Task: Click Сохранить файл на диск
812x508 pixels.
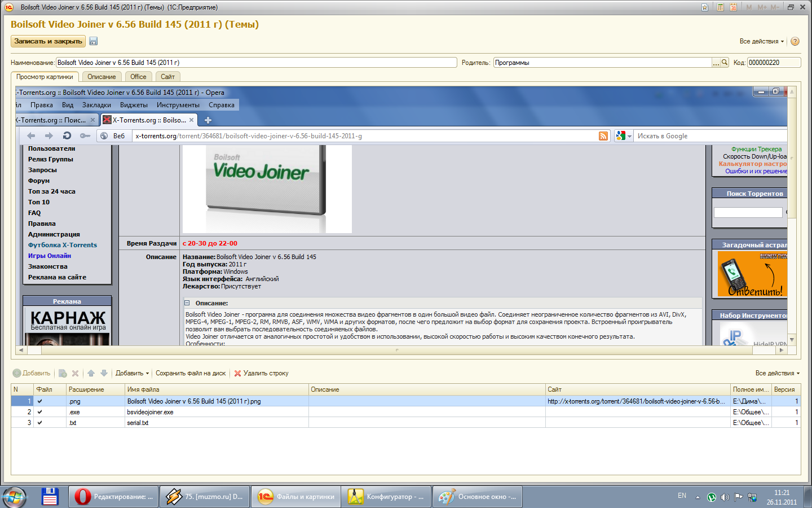Action: point(191,373)
